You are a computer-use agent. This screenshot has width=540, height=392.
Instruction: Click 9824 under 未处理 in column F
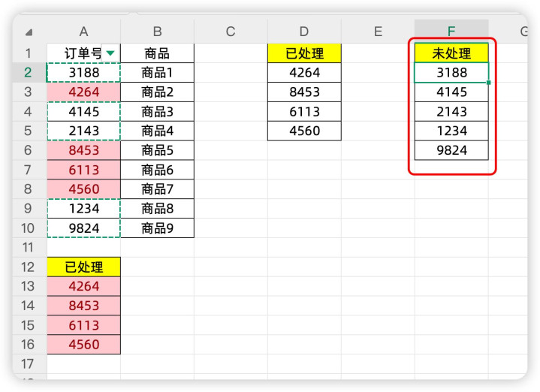[x=451, y=150]
